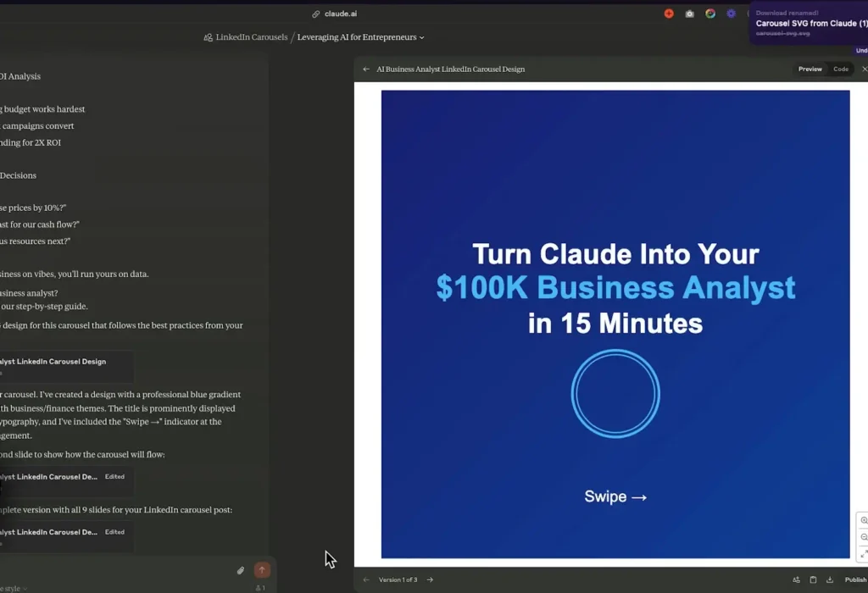This screenshot has height=593, width=868.
Task: Click the 'in 15 Minutes' headline line
Action: pyautogui.click(x=615, y=324)
